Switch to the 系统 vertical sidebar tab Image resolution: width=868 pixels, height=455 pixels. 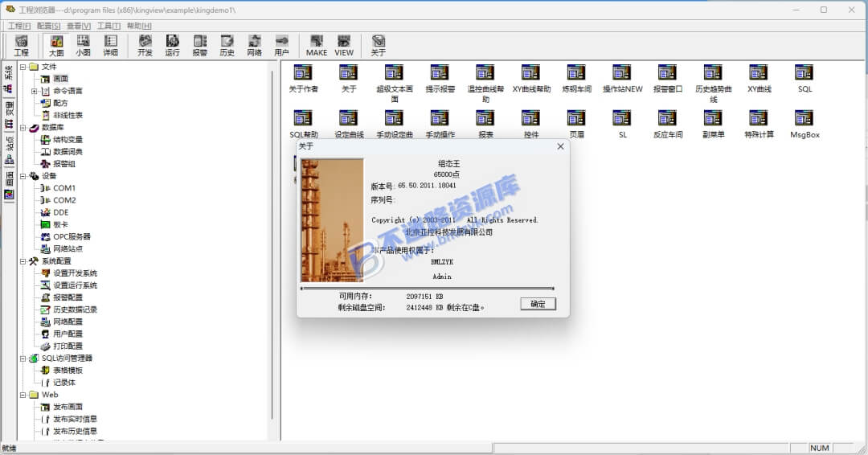[9, 79]
